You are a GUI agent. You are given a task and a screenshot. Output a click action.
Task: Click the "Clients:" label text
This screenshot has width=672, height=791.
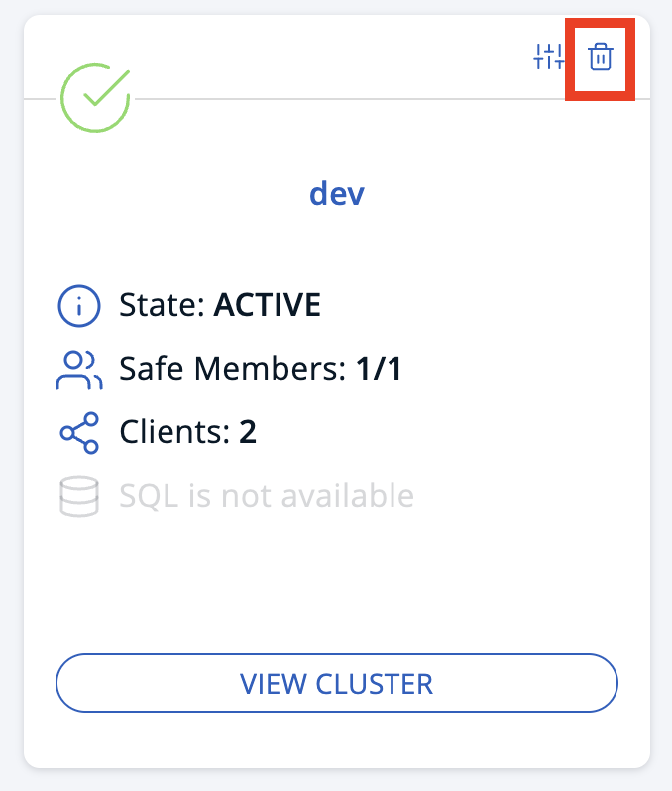click(175, 432)
